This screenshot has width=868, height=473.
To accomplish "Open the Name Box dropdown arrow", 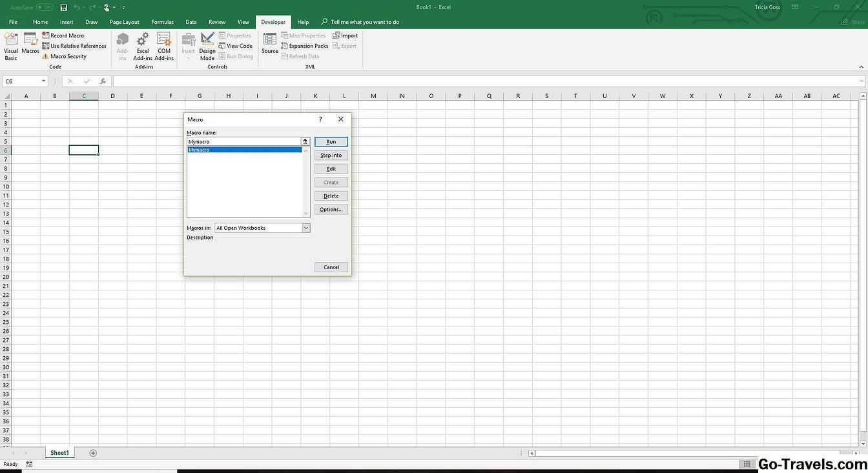I will pos(44,81).
